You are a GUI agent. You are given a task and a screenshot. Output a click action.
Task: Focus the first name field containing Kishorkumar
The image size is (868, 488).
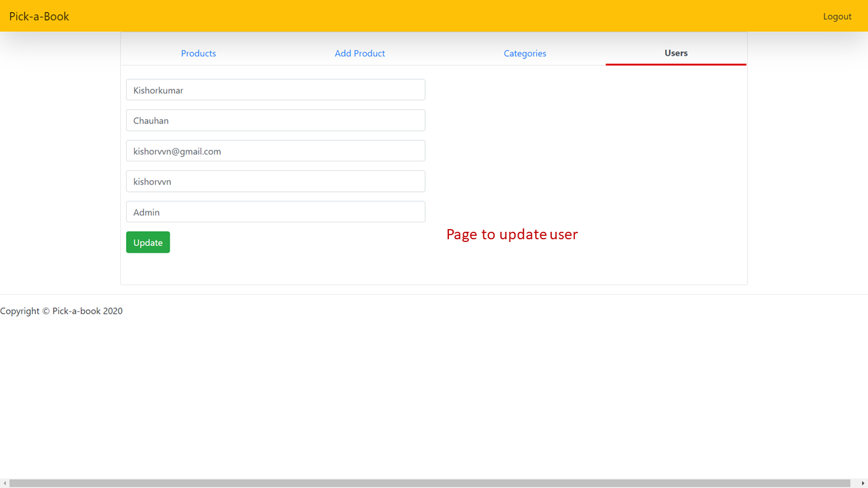[x=276, y=89]
